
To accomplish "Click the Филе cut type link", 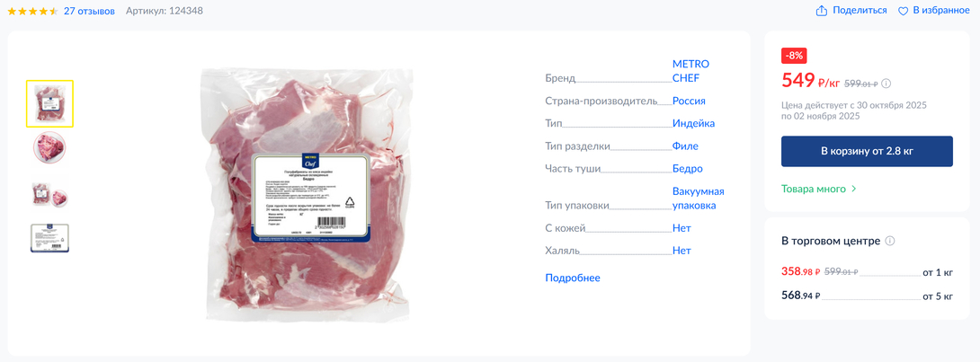I will (x=686, y=146).
